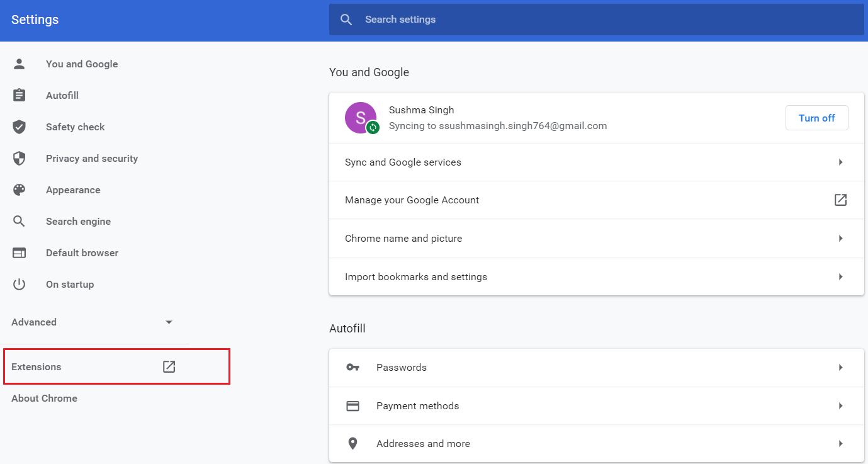Click the open-in-new icon for Manage your Google Account
The height and width of the screenshot is (464, 868).
[x=840, y=200]
